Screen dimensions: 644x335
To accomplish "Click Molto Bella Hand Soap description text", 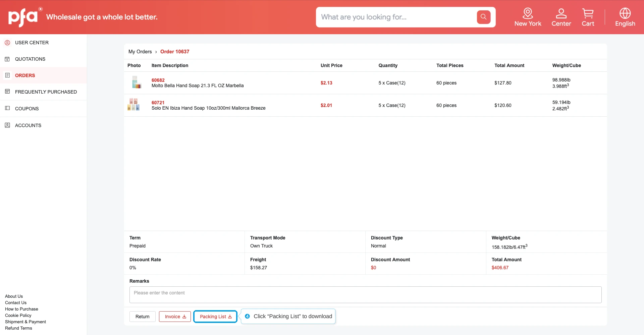I will (x=198, y=86).
